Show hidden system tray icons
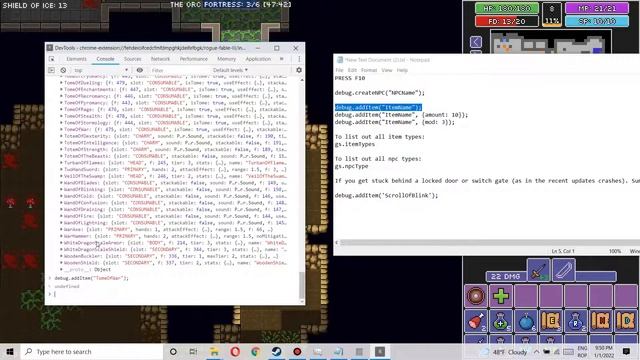Screen dimensions: 640x360 536,351
